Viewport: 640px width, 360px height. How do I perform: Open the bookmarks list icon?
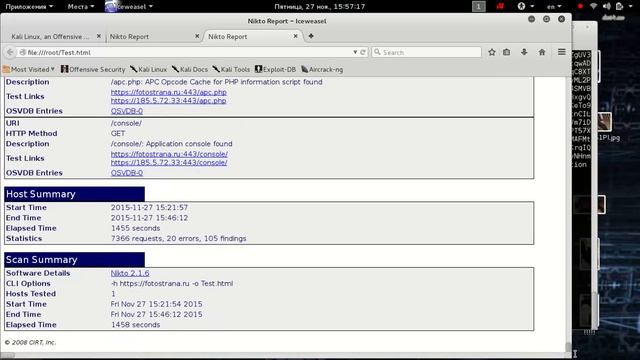tap(507, 52)
